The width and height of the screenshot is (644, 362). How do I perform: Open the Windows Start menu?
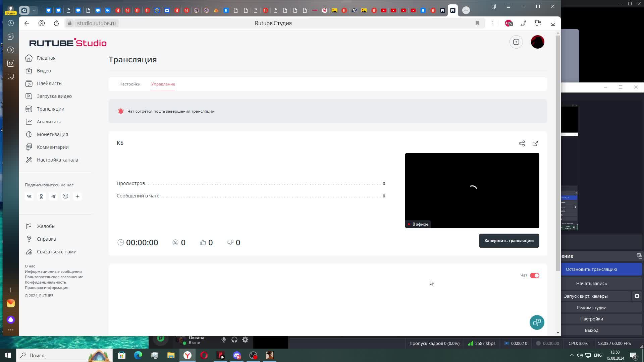click(8, 355)
